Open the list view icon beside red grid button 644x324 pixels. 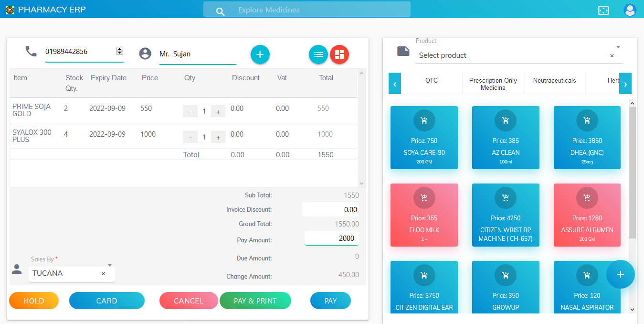click(318, 54)
